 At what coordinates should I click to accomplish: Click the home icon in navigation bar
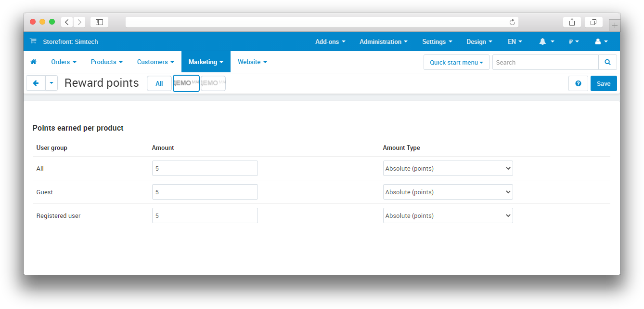point(34,62)
